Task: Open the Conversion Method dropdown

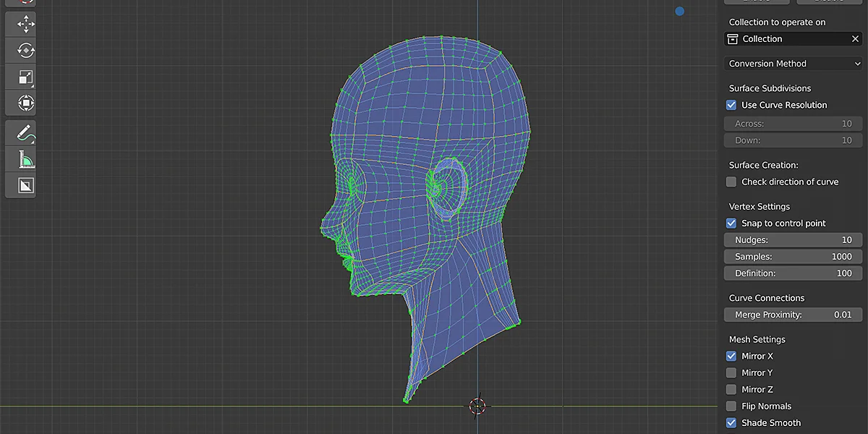Action: coord(792,64)
